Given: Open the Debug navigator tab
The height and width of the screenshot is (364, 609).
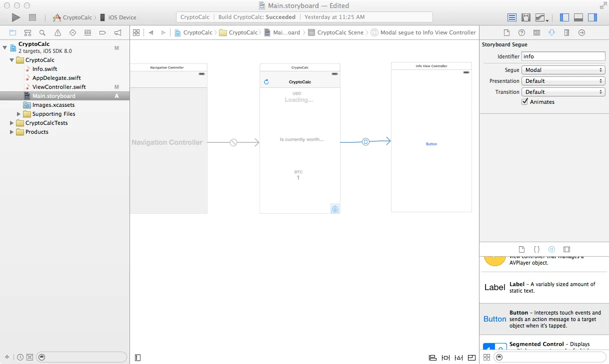Looking at the screenshot, I should click(87, 32).
